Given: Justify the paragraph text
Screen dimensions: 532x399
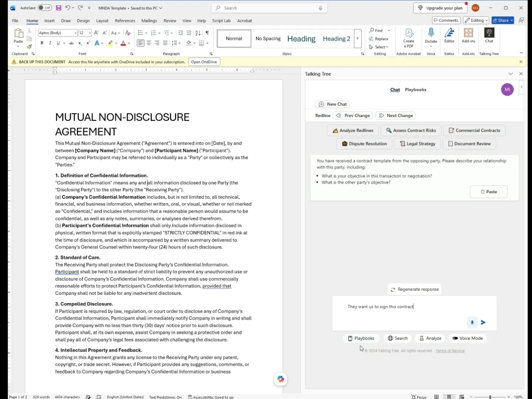Looking at the screenshot, I should tap(165, 43).
